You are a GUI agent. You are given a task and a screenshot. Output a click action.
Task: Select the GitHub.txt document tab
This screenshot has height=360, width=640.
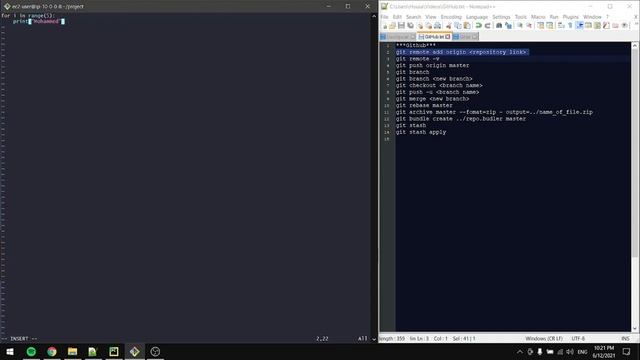434,37
